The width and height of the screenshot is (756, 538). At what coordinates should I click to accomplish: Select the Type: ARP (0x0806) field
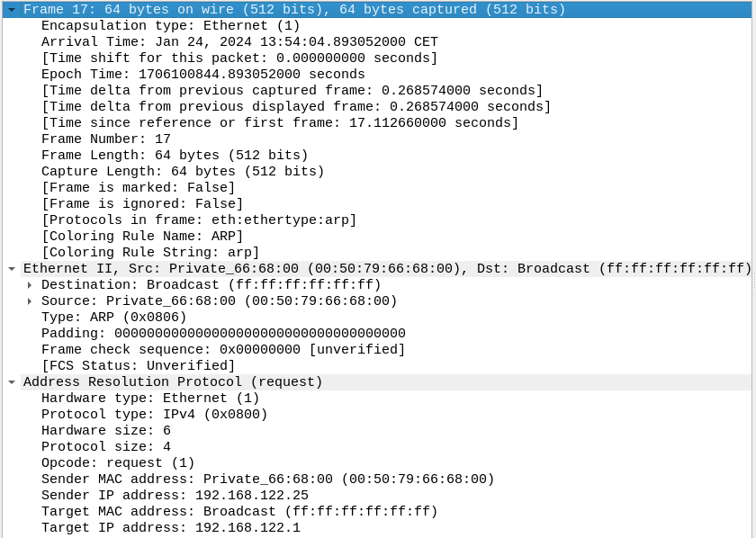tap(113, 318)
